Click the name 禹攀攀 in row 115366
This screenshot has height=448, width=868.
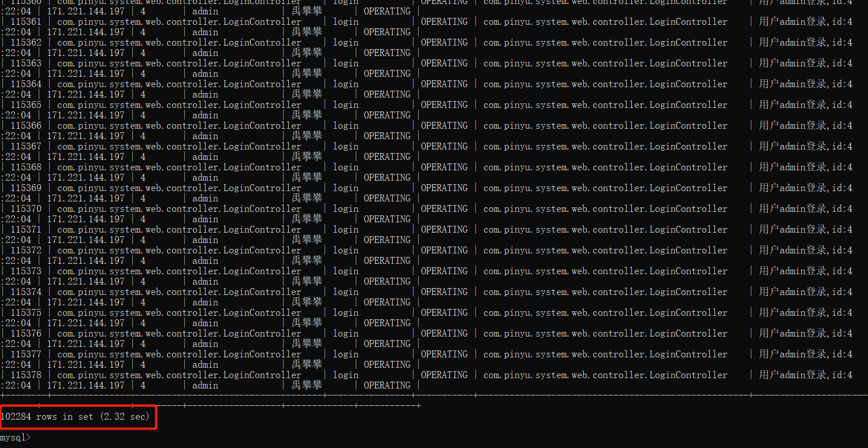(x=307, y=135)
